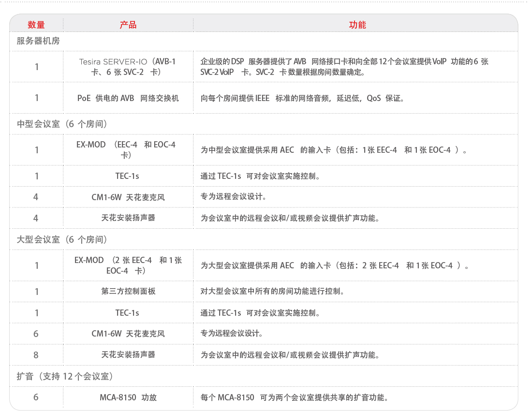Click quantity 6 in the CM1-6W 天花麦克风 row
Screen dimensions: 532x411
[x=36, y=334]
